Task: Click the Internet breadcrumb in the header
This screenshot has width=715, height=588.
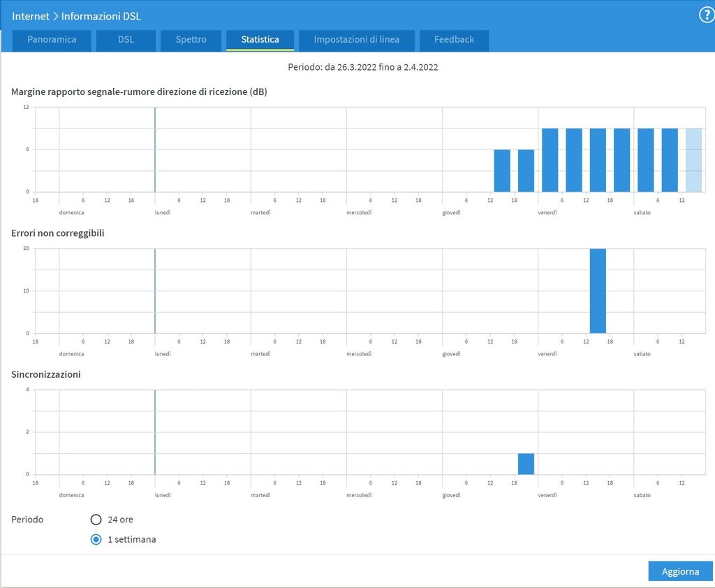Action: [x=30, y=15]
